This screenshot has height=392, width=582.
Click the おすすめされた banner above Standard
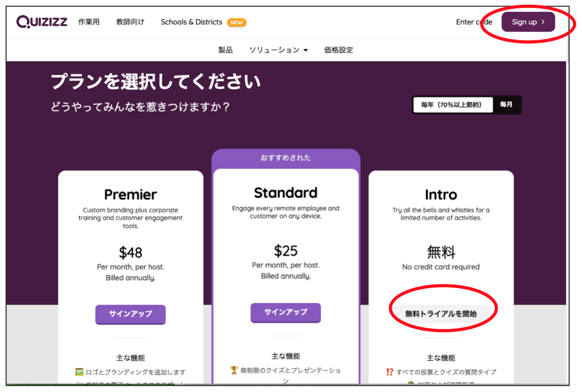click(x=286, y=158)
